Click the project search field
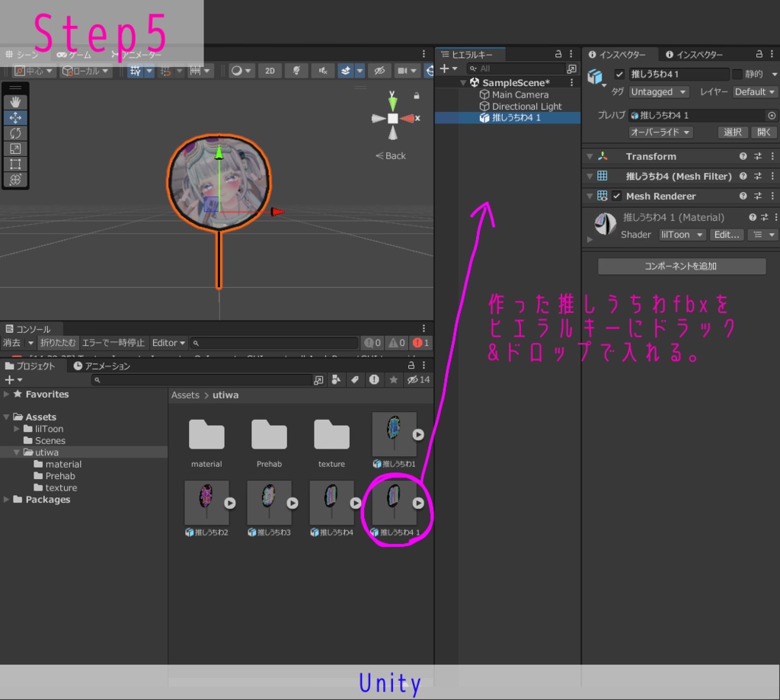Screen dimensions: 780x700 tap(201, 379)
